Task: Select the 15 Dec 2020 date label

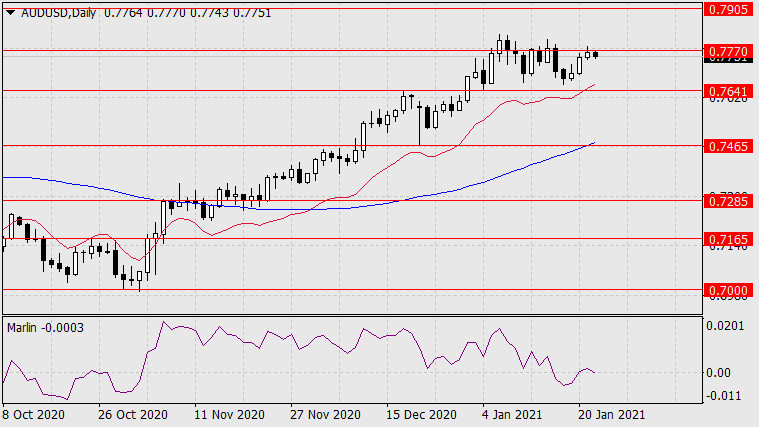Action: pos(421,415)
